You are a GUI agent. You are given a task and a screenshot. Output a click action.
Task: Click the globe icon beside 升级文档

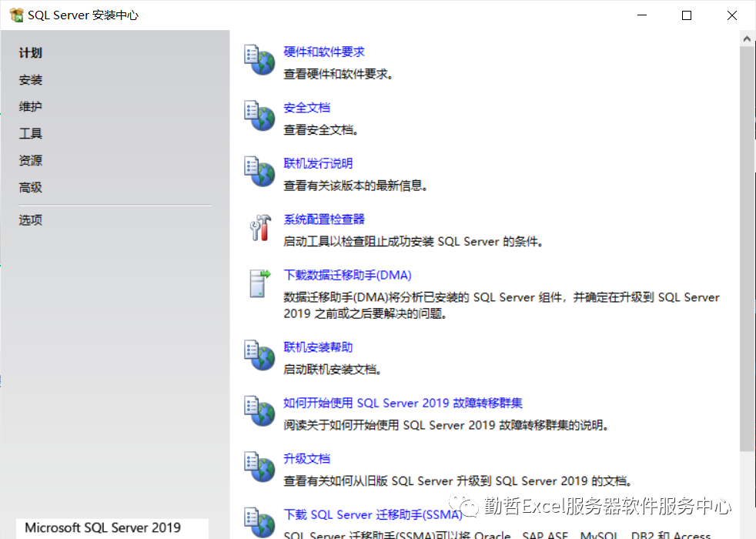259,467
